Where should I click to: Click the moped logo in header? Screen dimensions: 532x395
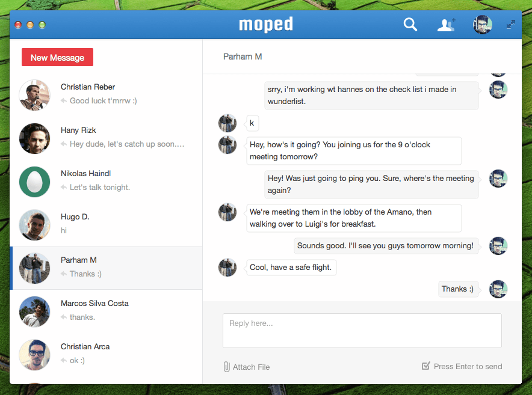point(266,25)
